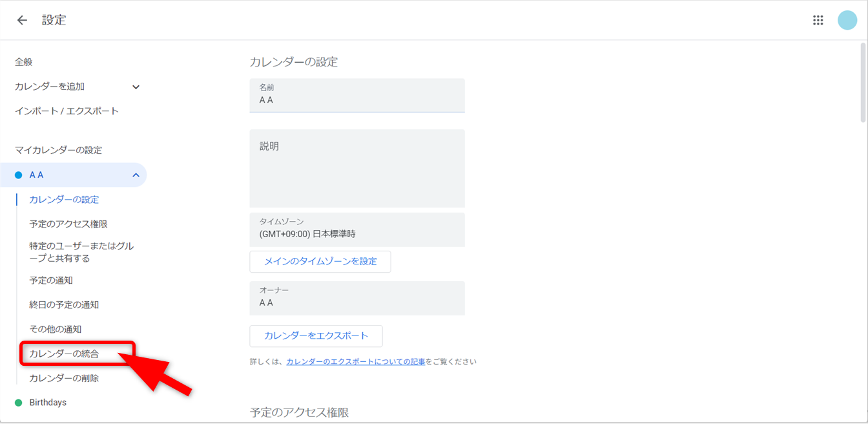Open カレンダーのエクスポートについての記事 link

(x=355, y=362)
